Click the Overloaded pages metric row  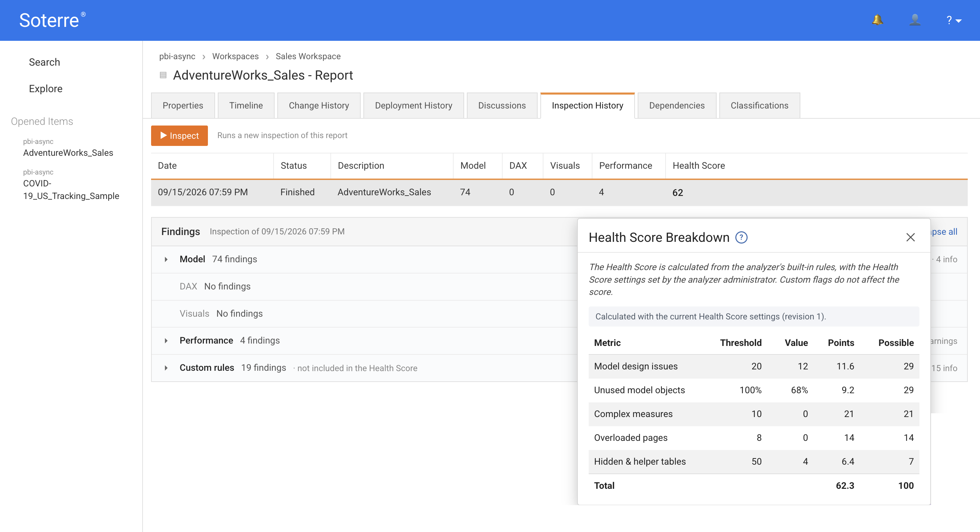pyautogui.click(x=753, y=438)
